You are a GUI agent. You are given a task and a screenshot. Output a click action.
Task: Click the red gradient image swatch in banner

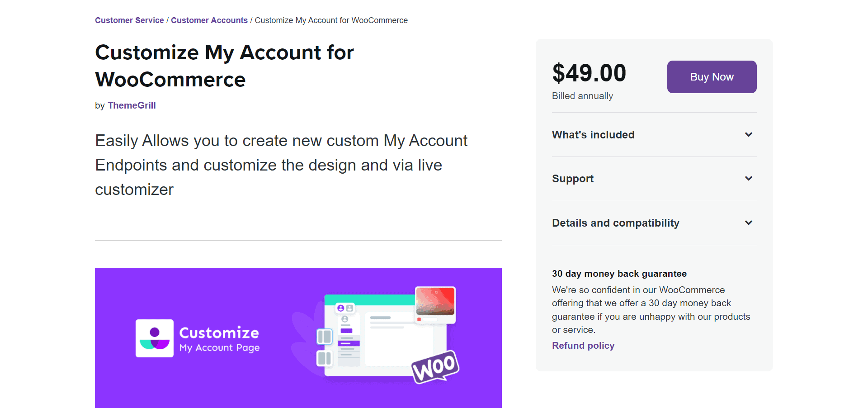pos(435,301)
